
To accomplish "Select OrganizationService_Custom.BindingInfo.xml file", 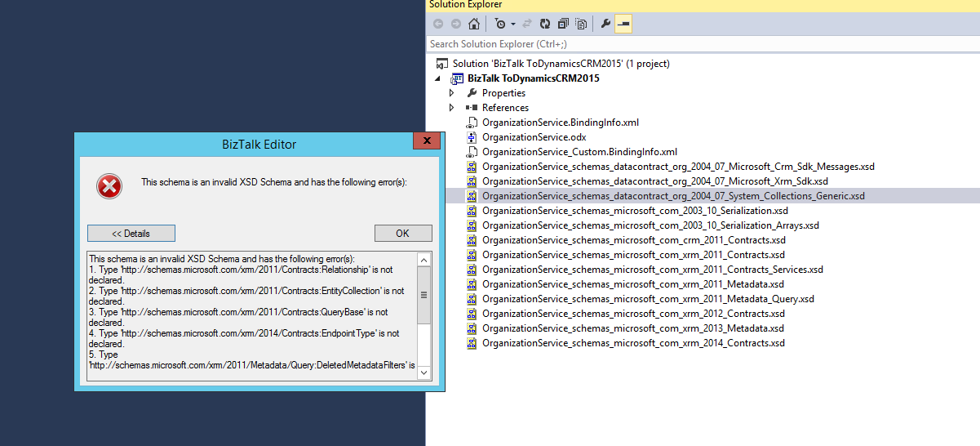I will (x=579, y=152).
